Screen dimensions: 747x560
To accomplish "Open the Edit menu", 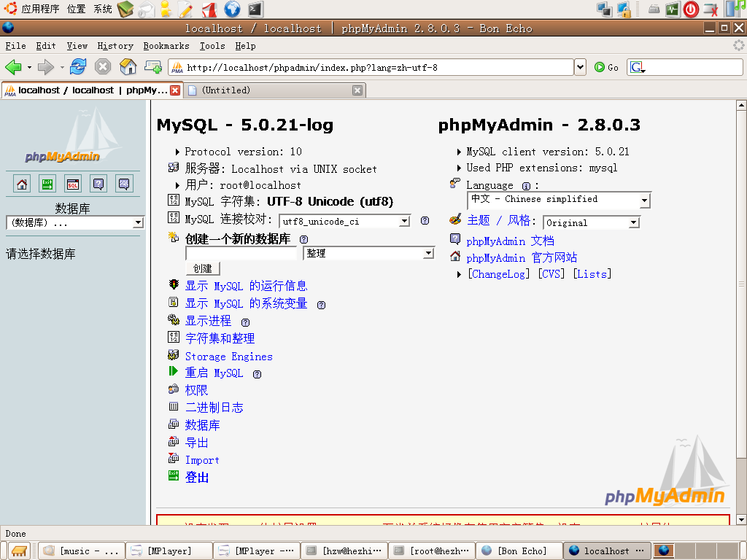I will 46,46.
